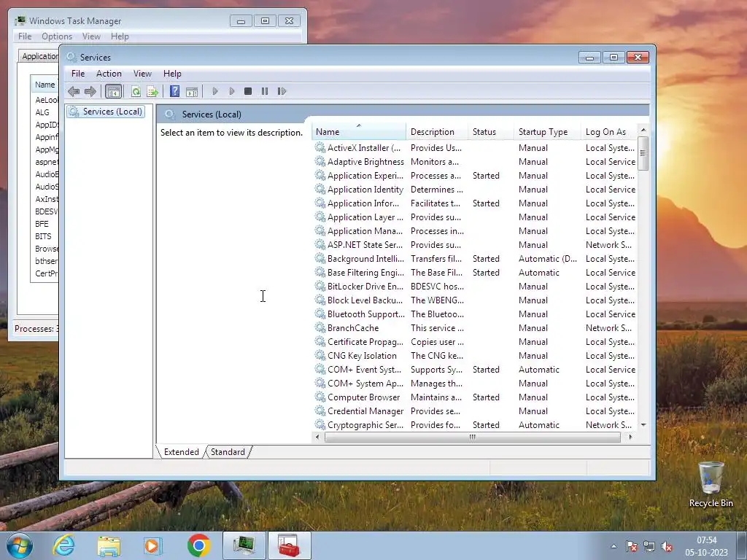Click the Export List toolbar icon
Viewport: 747px width, 560px height.
152,91
